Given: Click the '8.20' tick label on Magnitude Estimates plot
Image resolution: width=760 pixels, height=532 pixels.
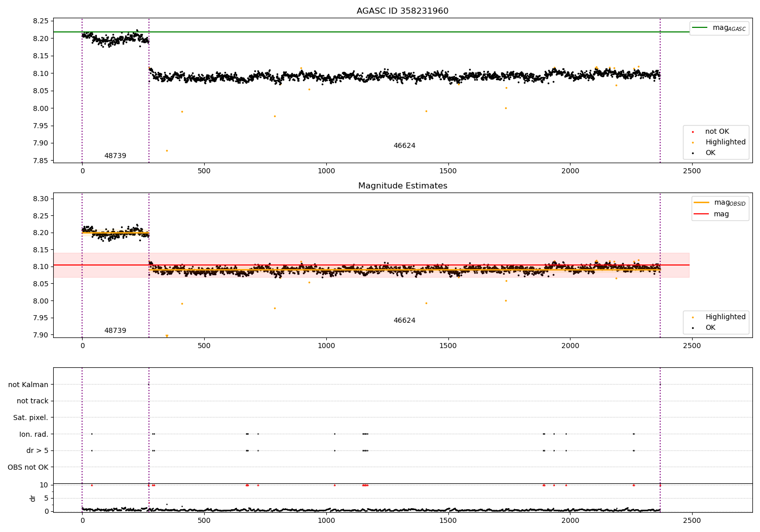Looking at the screenshot, I should point(41,233).
